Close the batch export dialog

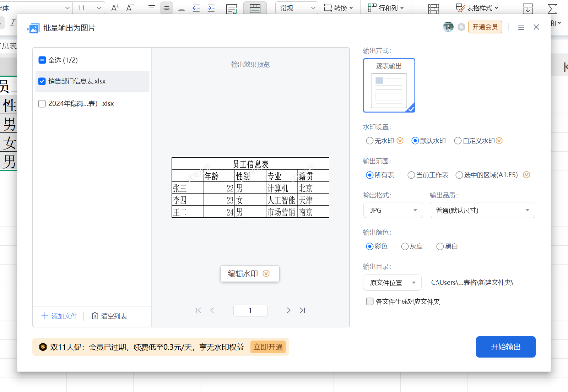pos(536,27)
